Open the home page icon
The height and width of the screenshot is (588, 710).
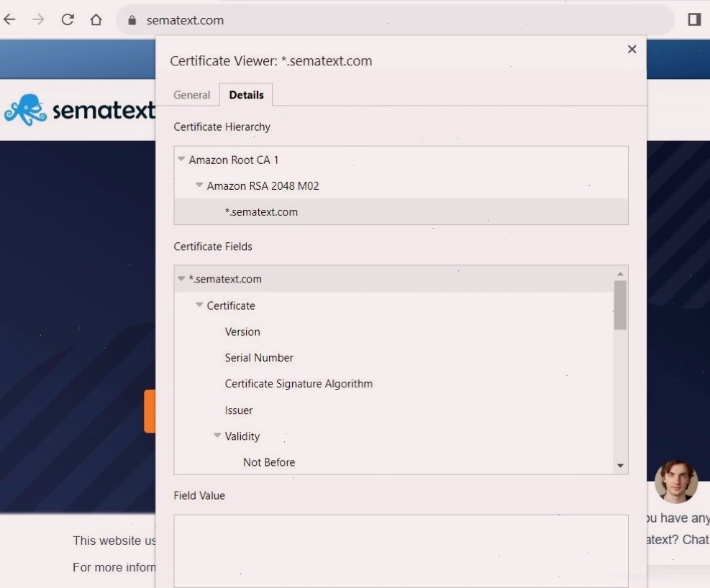point(96,19)
